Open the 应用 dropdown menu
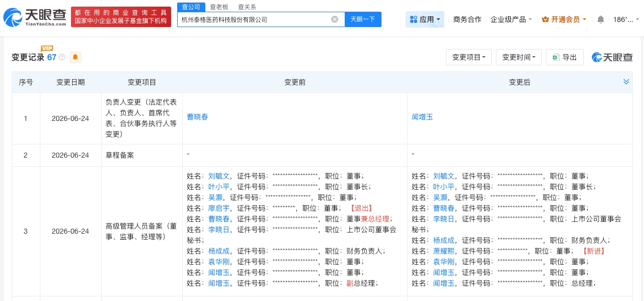 point(425,19)
